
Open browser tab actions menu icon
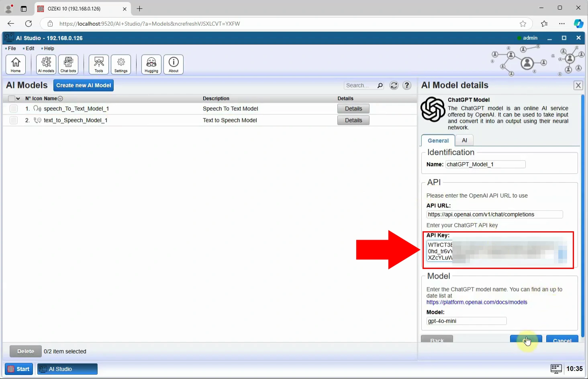coord(24,8)
